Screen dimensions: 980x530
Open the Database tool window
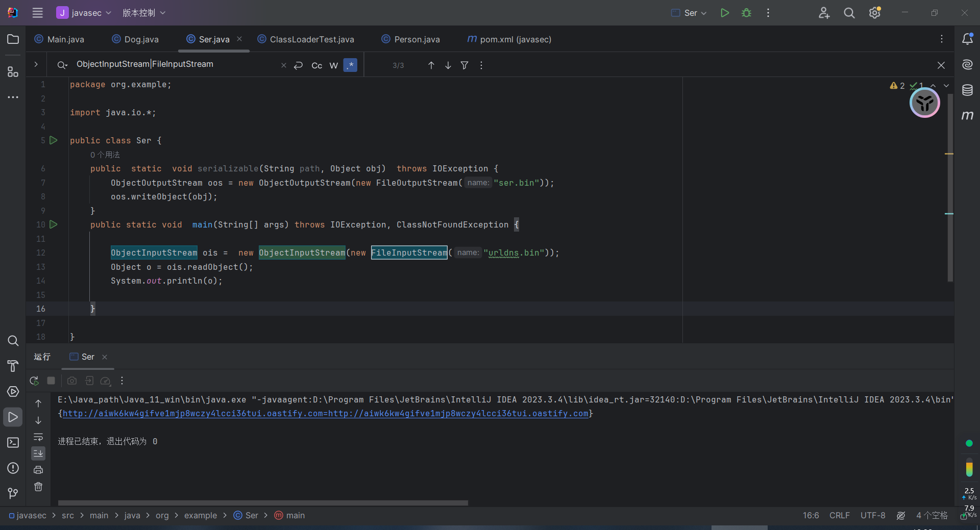tap(967, 90)
